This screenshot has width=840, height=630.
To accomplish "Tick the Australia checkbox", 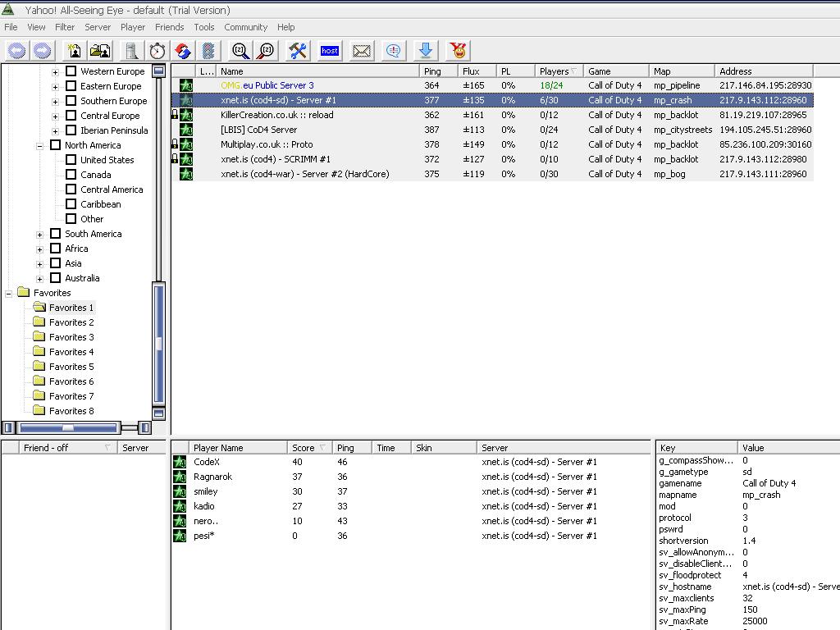I will (x=55, y=277).
